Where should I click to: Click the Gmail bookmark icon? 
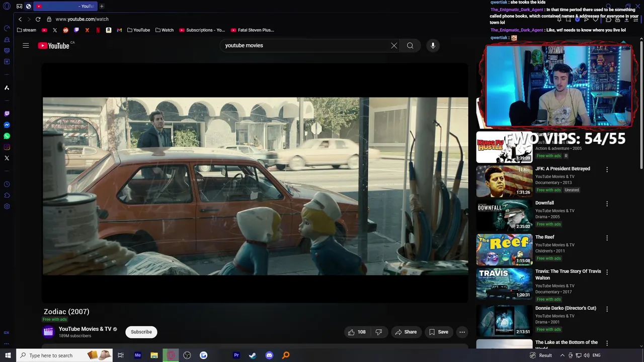(x=119, y=30)
